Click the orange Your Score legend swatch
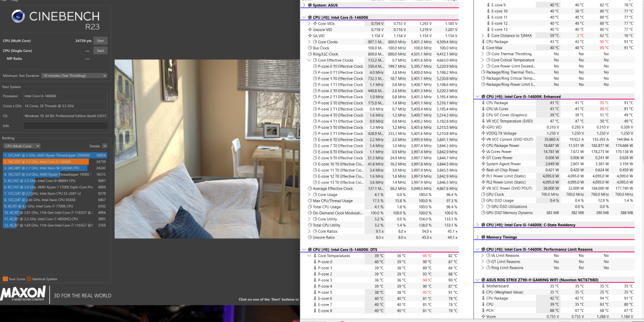644x322 pixels. (x=5, y=279)
